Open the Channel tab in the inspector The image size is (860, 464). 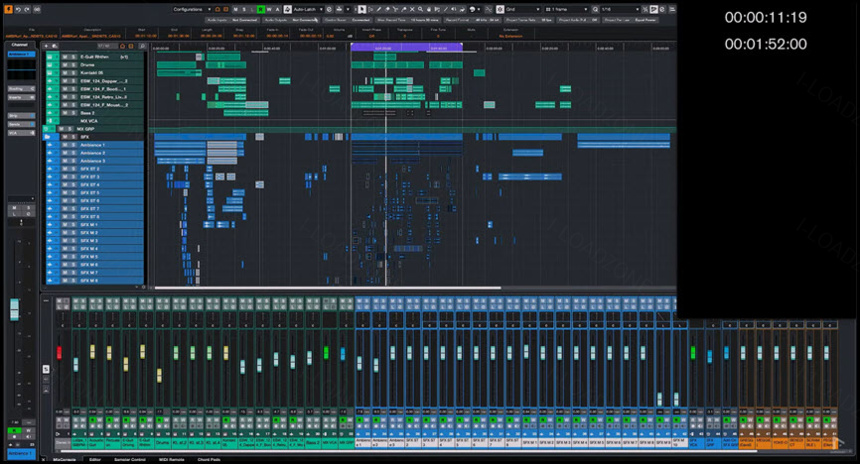[x=20, y=45]
